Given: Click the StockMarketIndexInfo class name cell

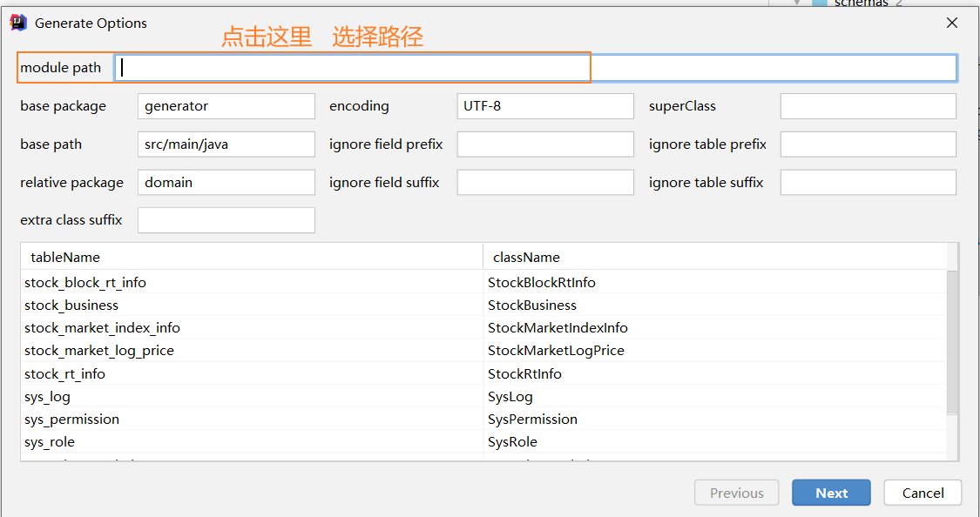Looking at the screenshot, I should coord(715,328).
